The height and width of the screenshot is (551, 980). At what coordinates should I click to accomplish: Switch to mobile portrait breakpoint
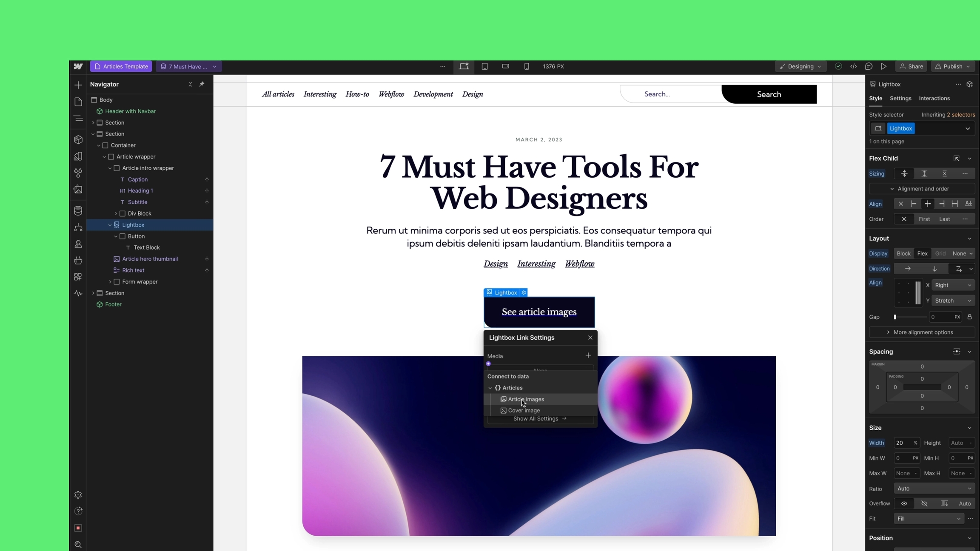(526, 66)
